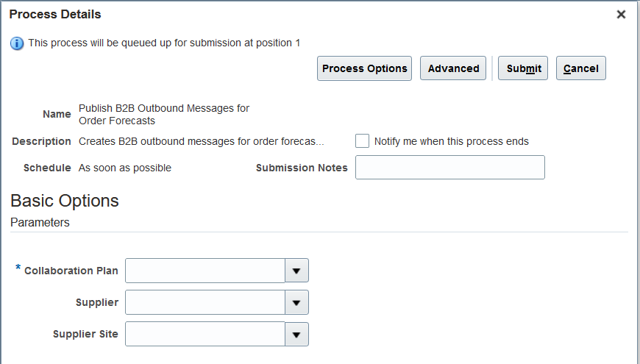Click the blue information icon
Viewport: 640px width, 364px height.
pyautogui.click(x=17, y=43)
